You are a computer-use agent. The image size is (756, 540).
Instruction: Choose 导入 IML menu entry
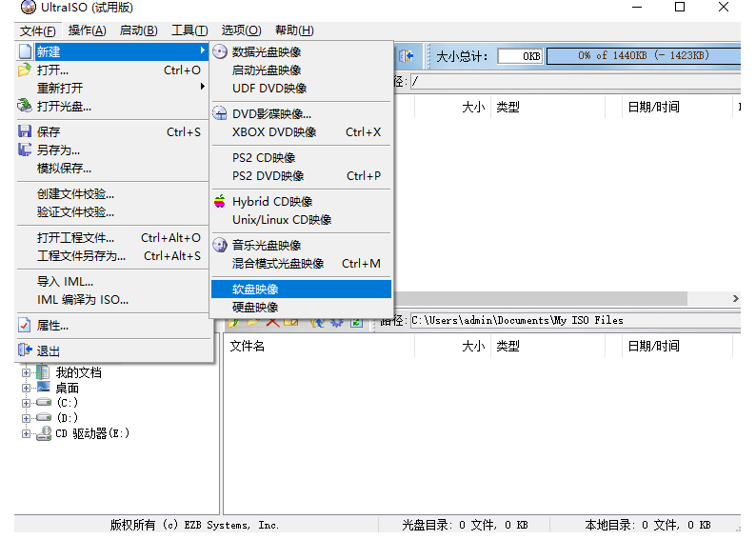[112, 282]
